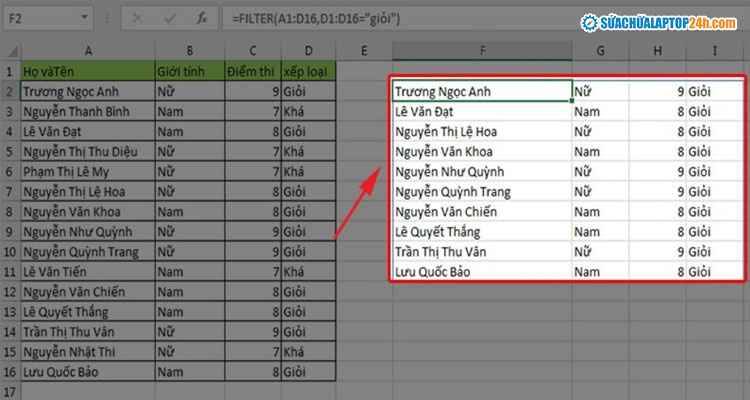This screenshot has height=400, width=750.
Task: Click the 'xếp loại' header cell
Action: click(x=308, y=71)
